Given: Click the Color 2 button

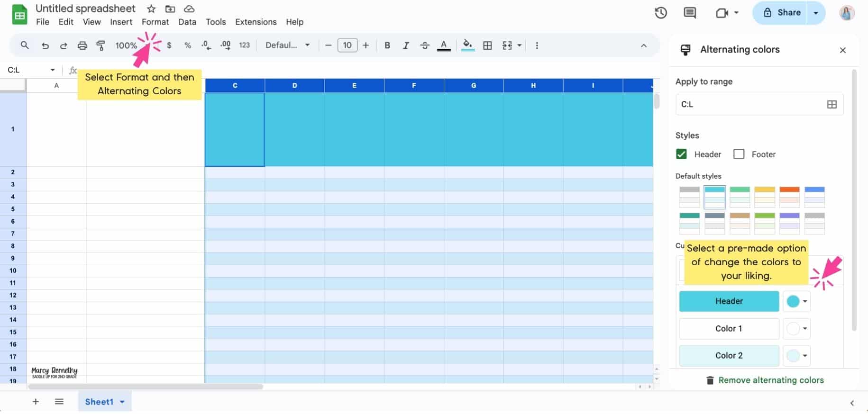Looking at the screenshot, I should click(x=729, y=356).
